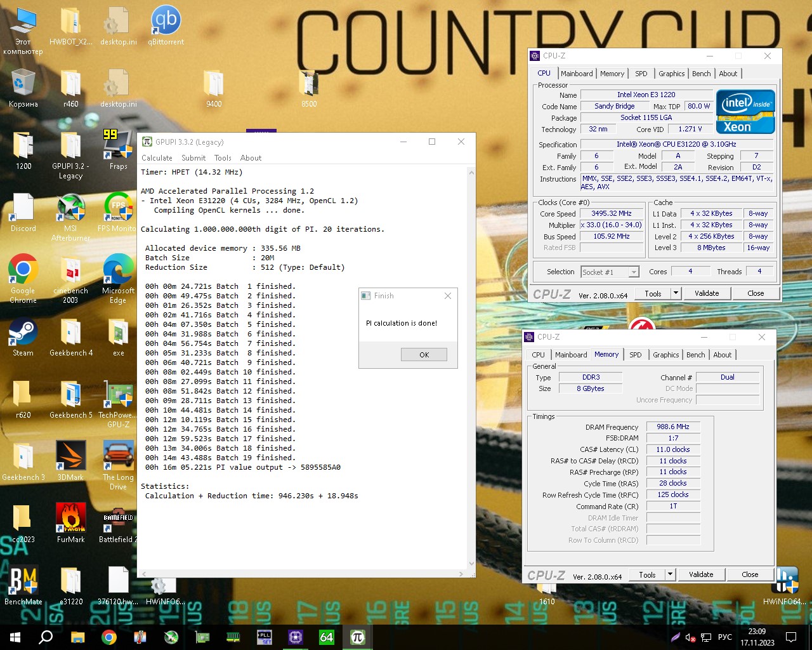This screenshot has height=650, width=812.
Task: Click the РУС language indicator
Action: pos(724,637)
